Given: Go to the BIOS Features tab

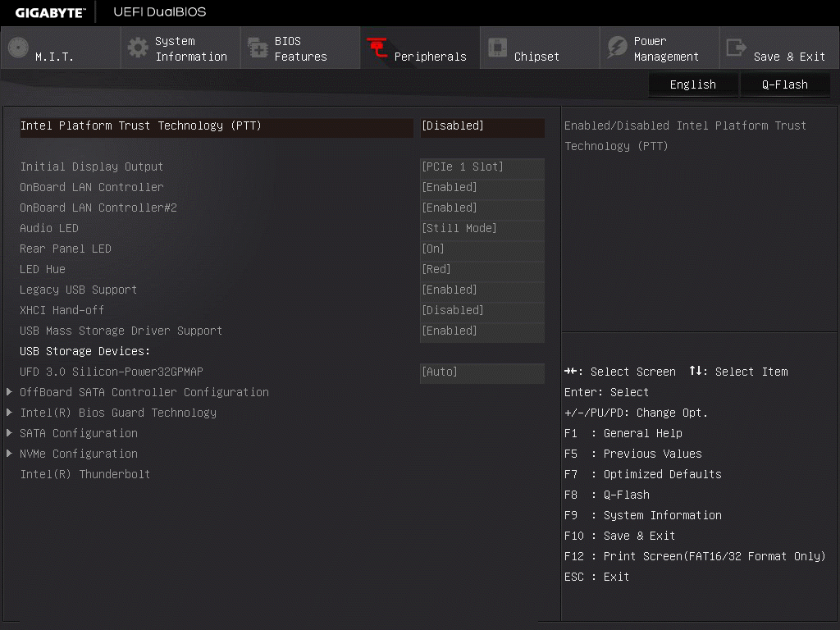Looking at the screenshot, I should (300, 48).
